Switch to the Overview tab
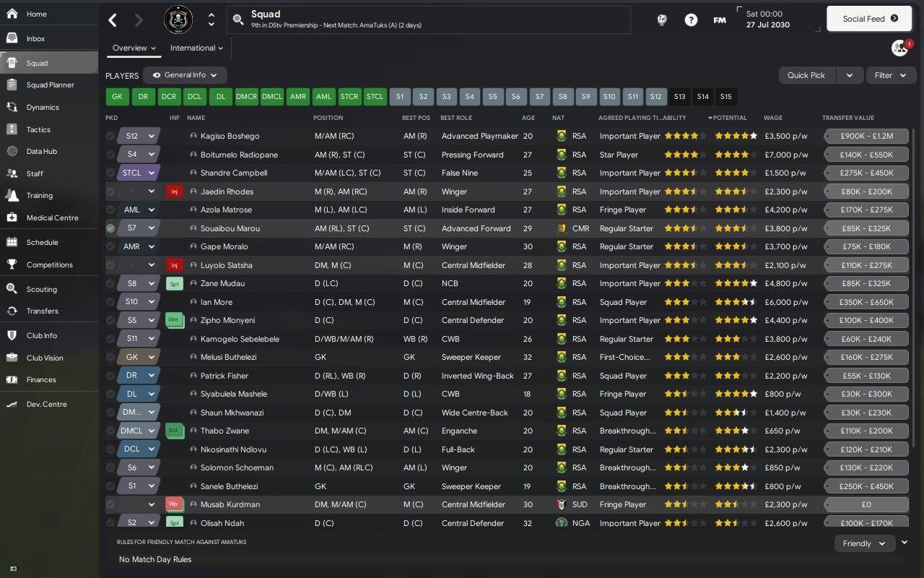The width and height of the screenshot is (924, 578). [134, 48]
